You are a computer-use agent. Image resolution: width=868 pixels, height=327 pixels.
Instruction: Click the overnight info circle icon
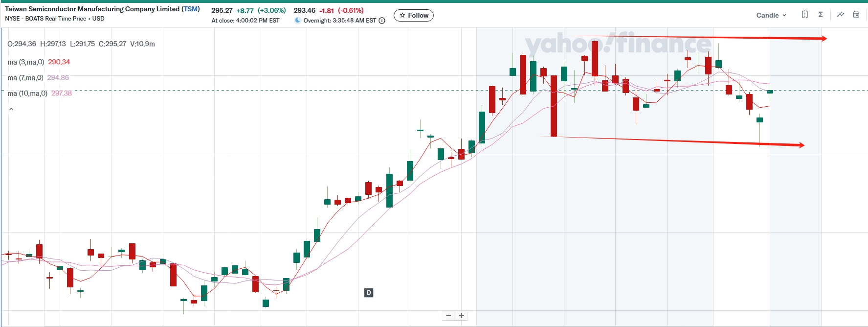pos(382,21)
